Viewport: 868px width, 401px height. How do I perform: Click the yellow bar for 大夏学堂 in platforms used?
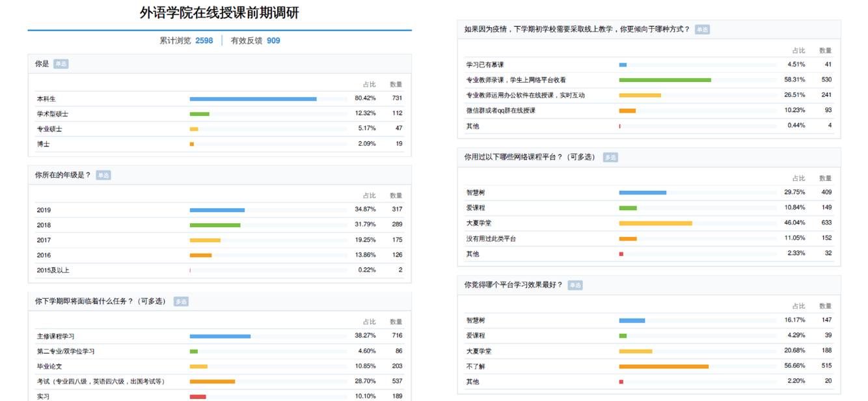click(x=655, y=223)
